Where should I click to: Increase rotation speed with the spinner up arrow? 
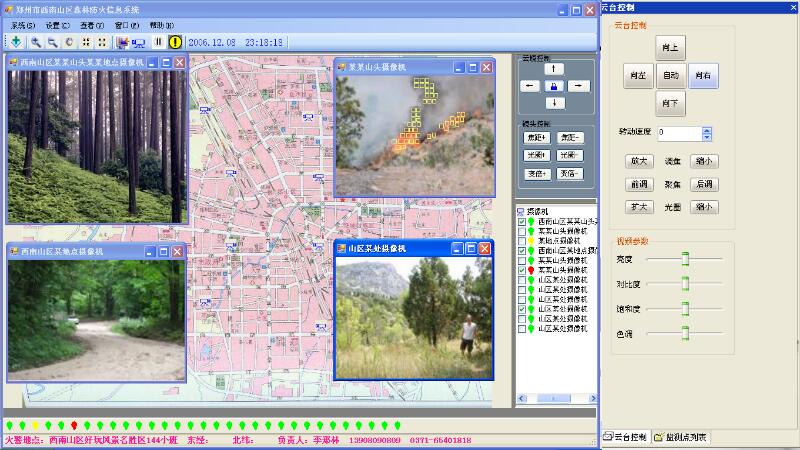(x=707, y=129)
